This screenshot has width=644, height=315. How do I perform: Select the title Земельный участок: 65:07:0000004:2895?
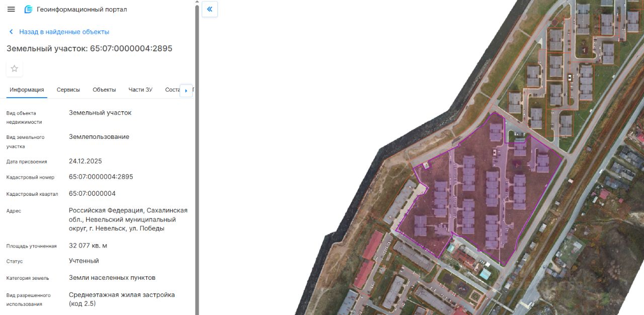point(90,48)
